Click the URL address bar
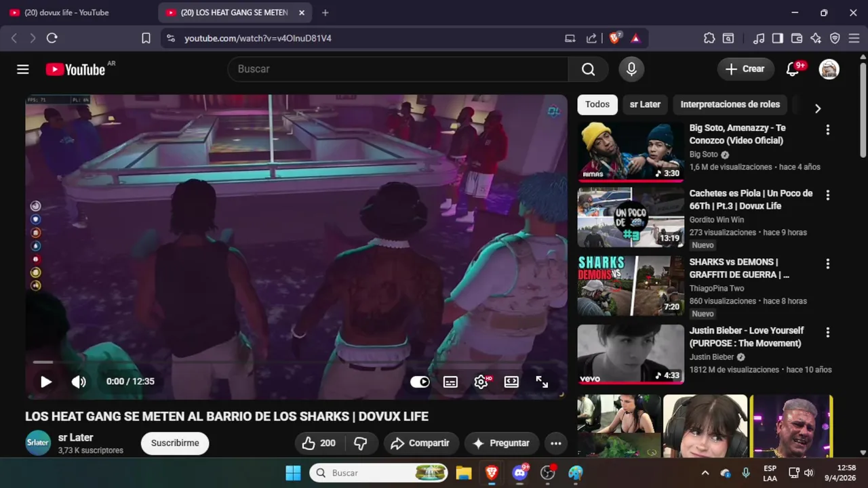The height and width of the screenshot is (488, 868). (366, 39)
